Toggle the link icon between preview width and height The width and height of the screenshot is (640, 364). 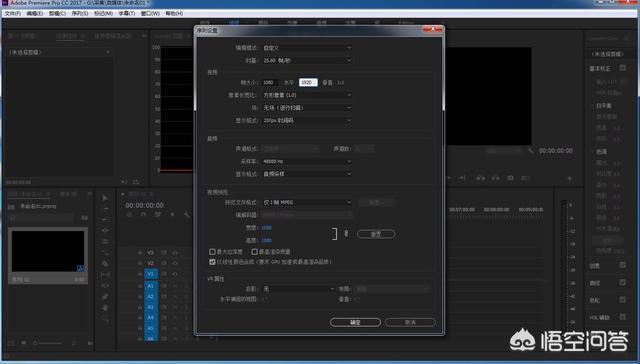click(x=346, y=233)
